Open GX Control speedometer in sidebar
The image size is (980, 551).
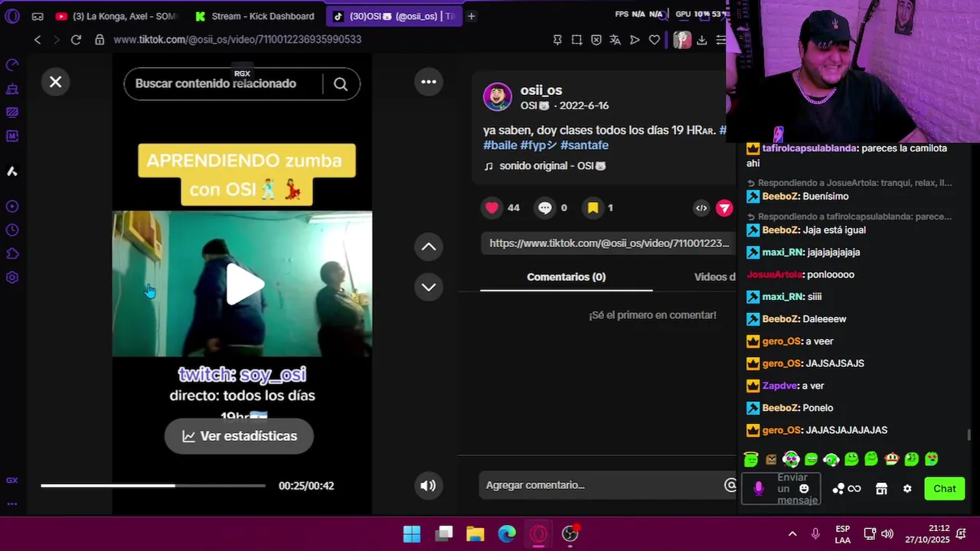11,65
